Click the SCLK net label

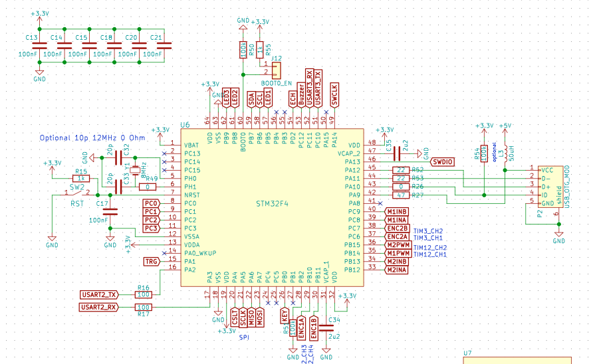coord(243,317)
